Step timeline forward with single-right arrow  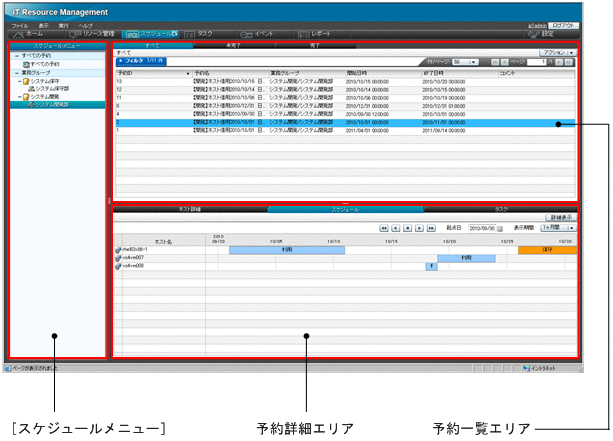(419, 228)
